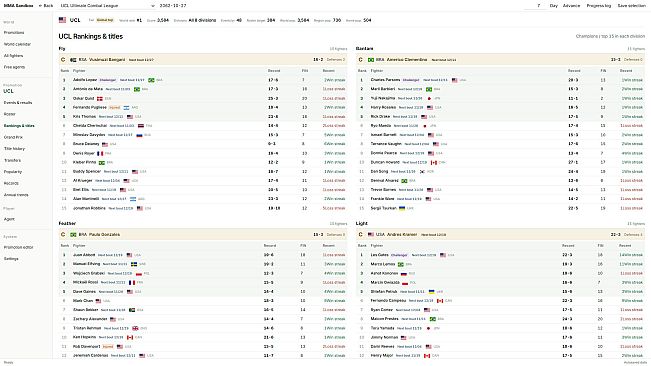This screenshot has width=651, height=366.
Task: Click the Light division champion C badge
Action: click(x=360, y=234)
